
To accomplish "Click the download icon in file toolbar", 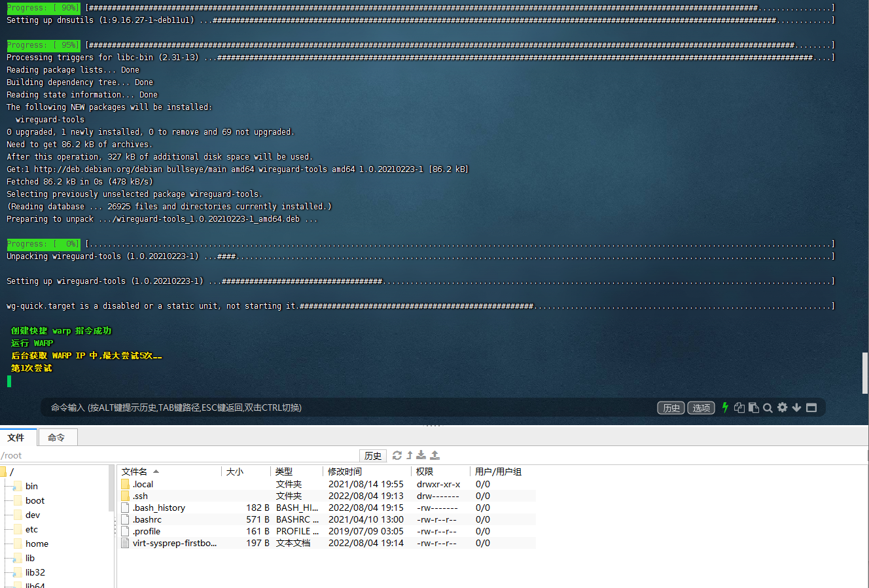I will (421, 455).
